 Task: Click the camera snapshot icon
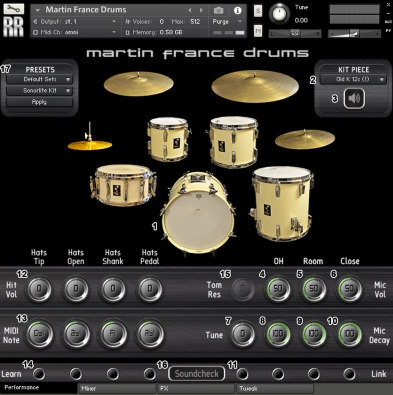point(218,10)
